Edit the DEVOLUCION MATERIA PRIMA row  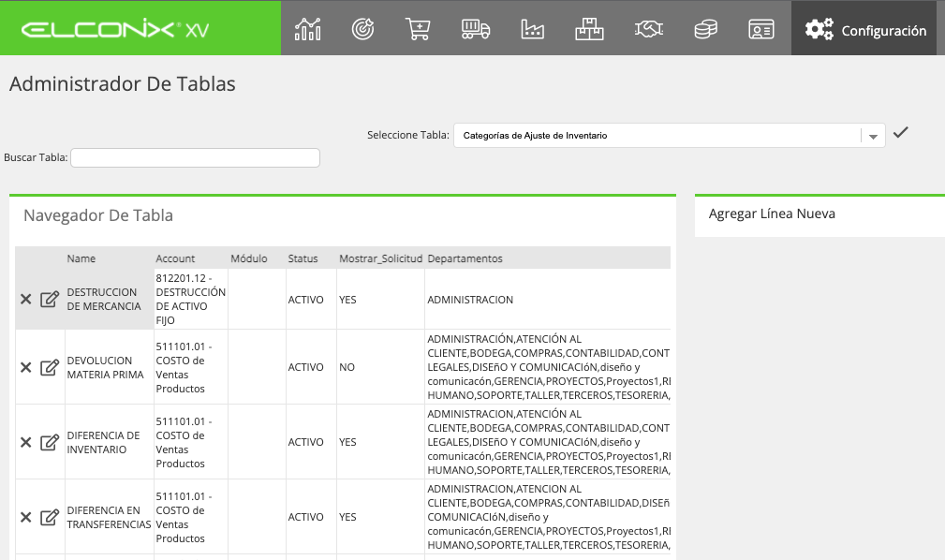click(x=50, y=367)
